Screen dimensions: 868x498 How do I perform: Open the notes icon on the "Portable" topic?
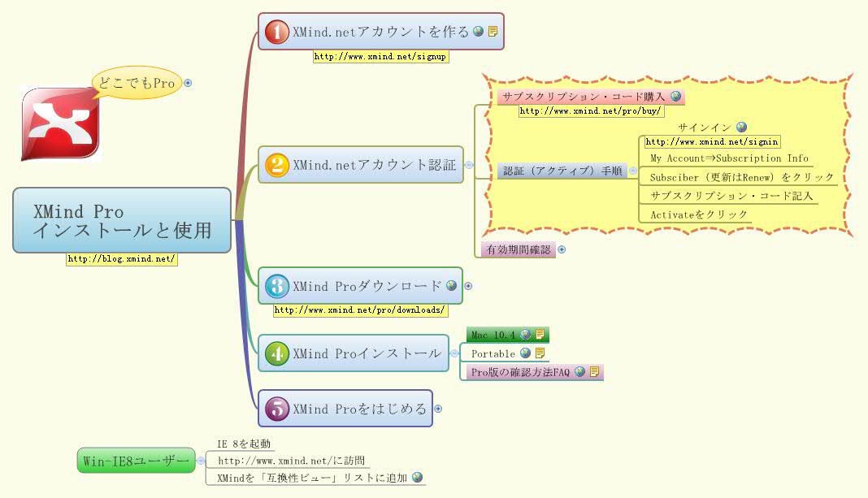(x=540, y=353)
